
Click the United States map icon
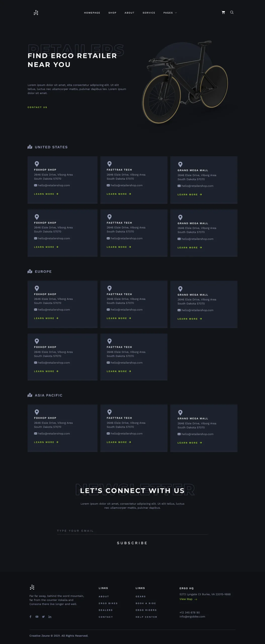(30, 147)
